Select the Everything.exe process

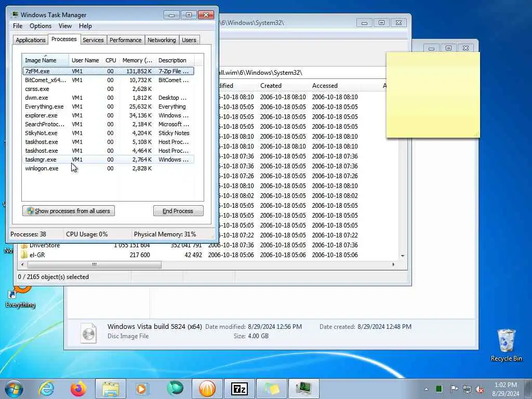point(108,107)
